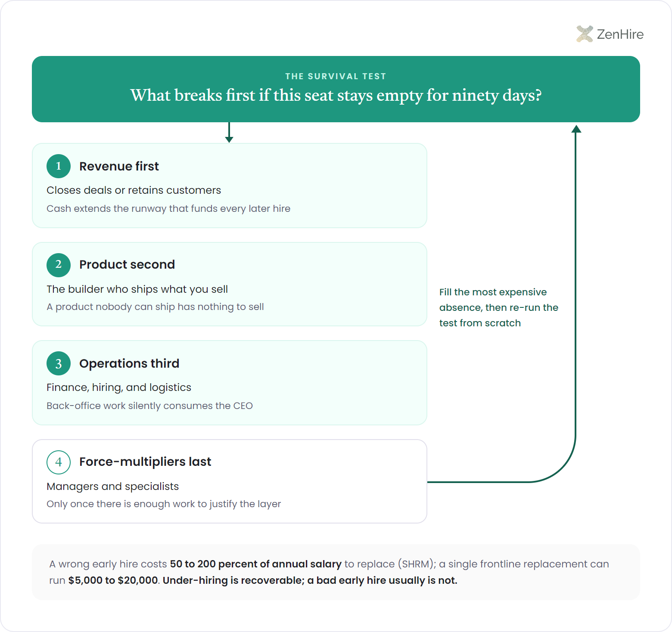672x632 pixels.
Task: Select the outlined number 4 badge
Action: tap(59, 462)
